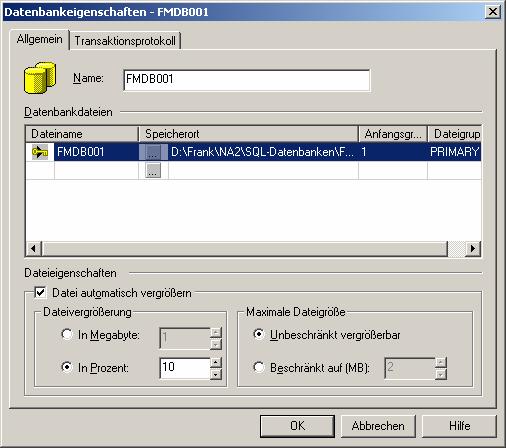Open browse button in FMDB001 Speicherort cell
Image resolution: width=506 pixels, height=448 pixels.
coord(153,152)
